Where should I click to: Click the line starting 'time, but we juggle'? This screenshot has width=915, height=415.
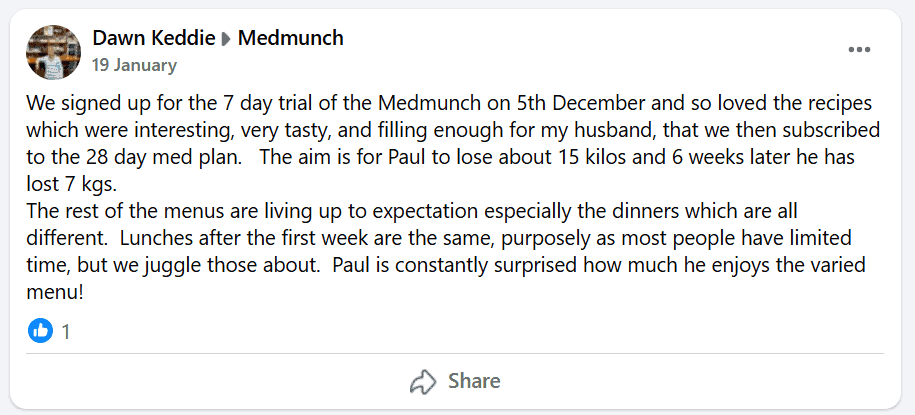click(446, 266)
